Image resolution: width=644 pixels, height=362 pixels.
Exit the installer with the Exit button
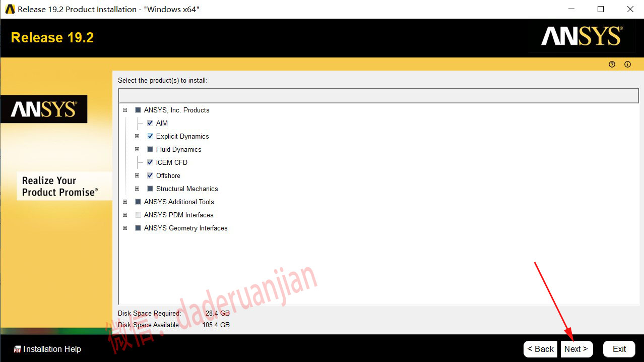click(619, 349)
